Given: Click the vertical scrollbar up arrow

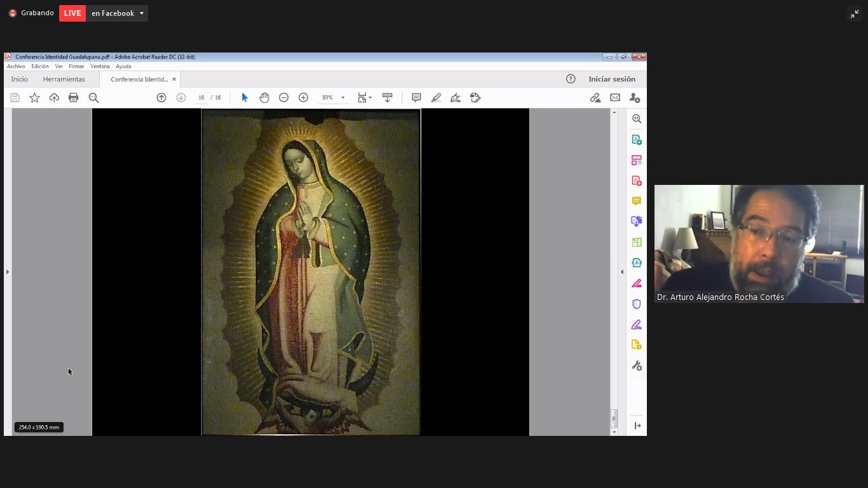Looking at the screenshot, I should [614, 112].
